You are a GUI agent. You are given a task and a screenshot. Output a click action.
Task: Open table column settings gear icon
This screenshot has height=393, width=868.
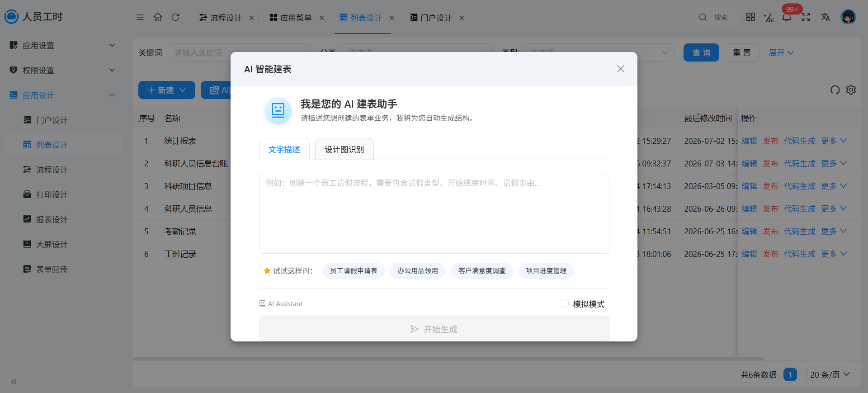point(851,90)
